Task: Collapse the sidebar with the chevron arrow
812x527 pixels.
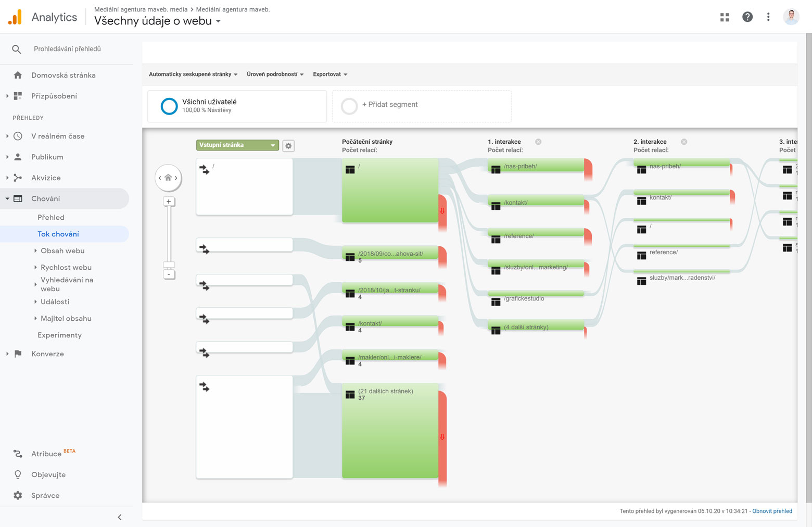Action: (120, 517)
